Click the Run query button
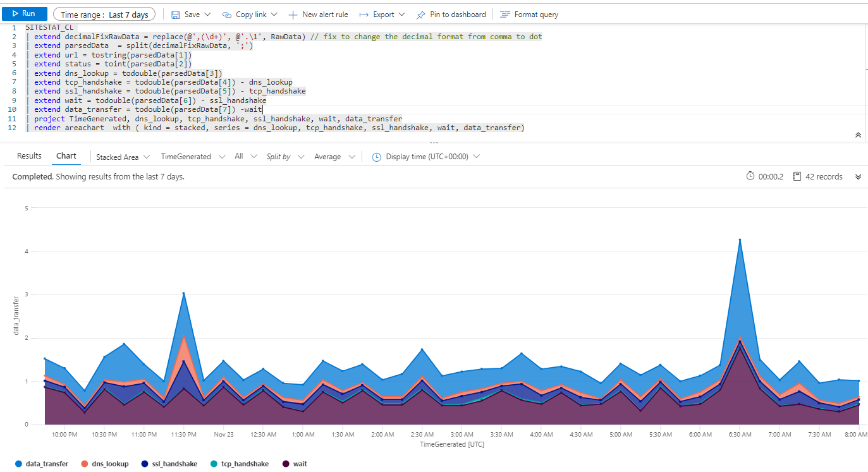Image resolution: width=868 pixels, height=472 pixels. coord(24,14)
